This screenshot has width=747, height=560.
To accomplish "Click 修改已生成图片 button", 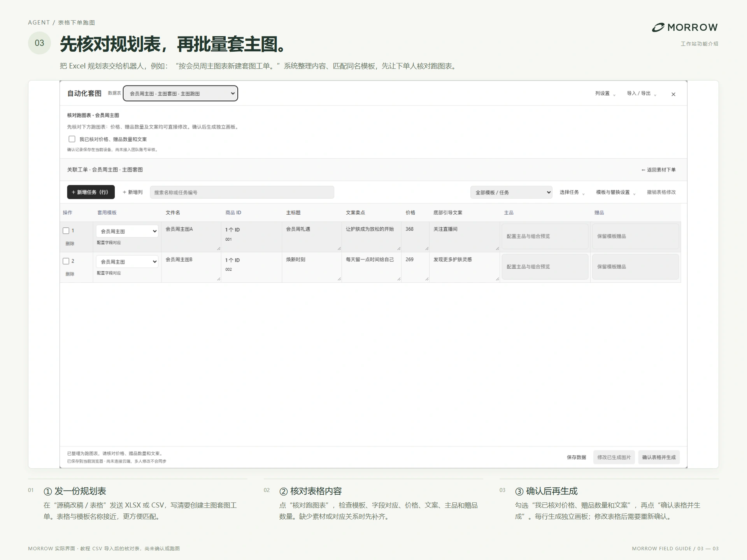I will pos(614,457).
